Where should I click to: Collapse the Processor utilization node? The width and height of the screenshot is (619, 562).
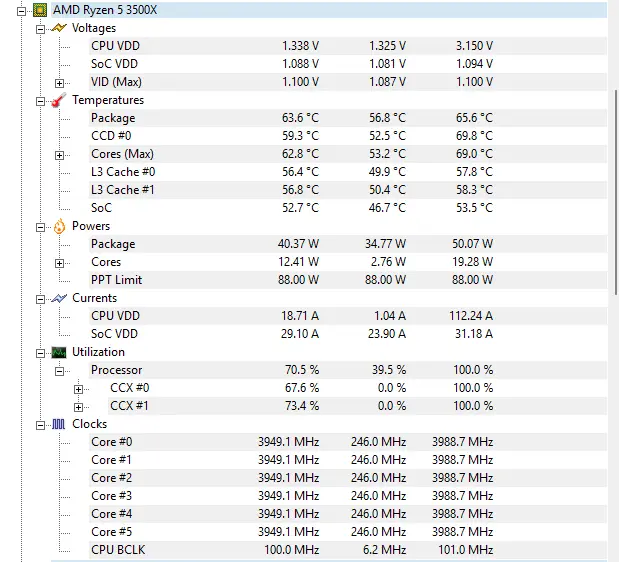(59, 371)
